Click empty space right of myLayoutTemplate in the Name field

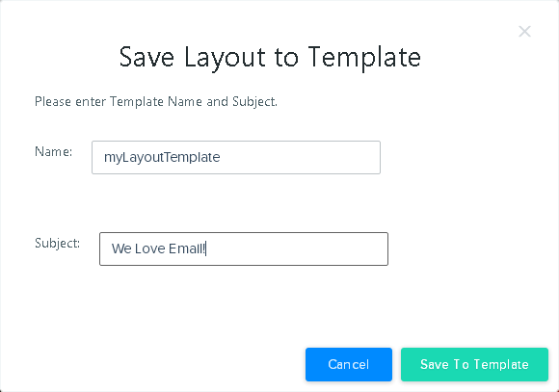click(x=300, y=157)
